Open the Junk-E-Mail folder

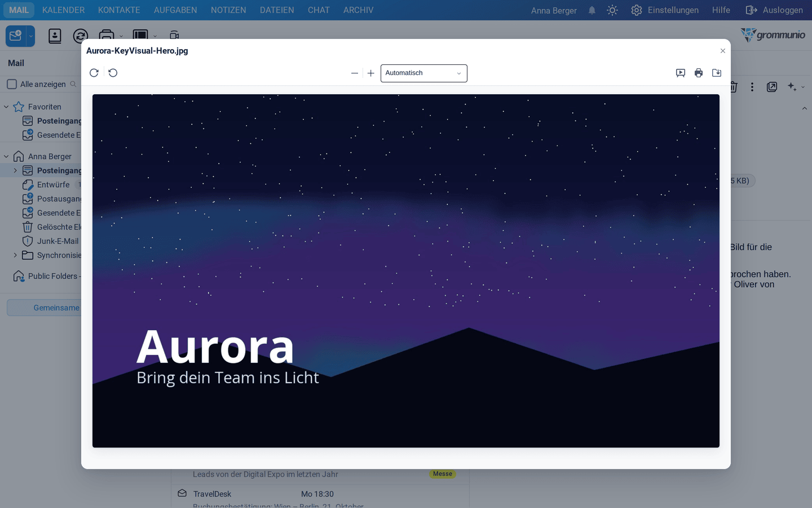coord(58,241)
